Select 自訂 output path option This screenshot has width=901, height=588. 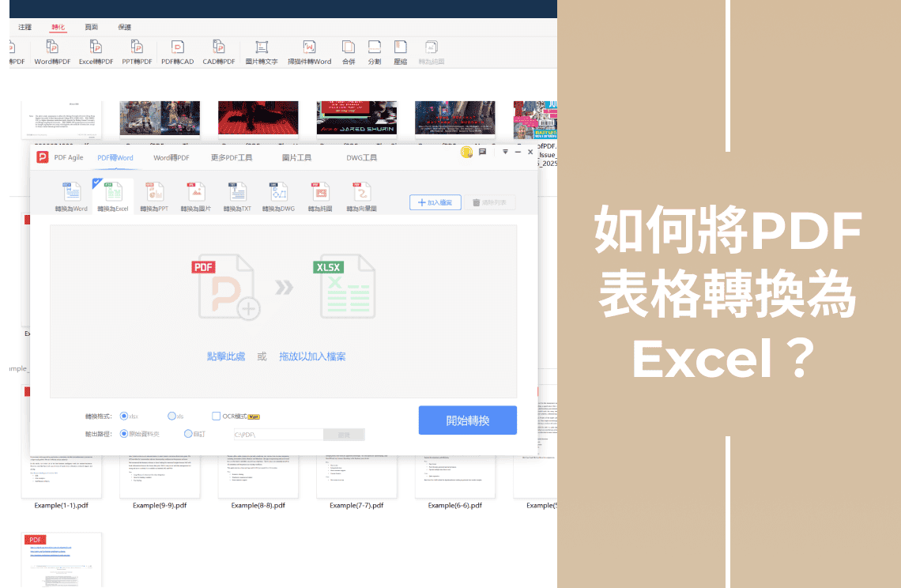pyautogui.click(x=188, y=434)
